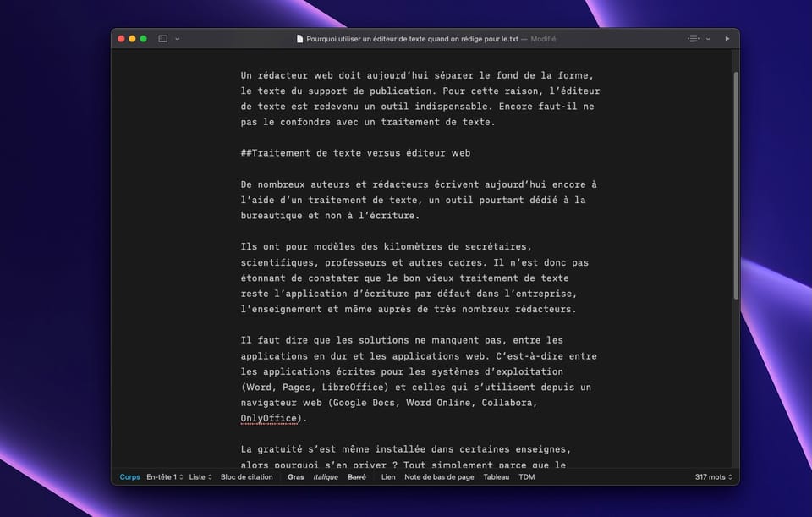Click the vertical scrollbar thumb
Screen dimensions: 812x517
[735, 186]
